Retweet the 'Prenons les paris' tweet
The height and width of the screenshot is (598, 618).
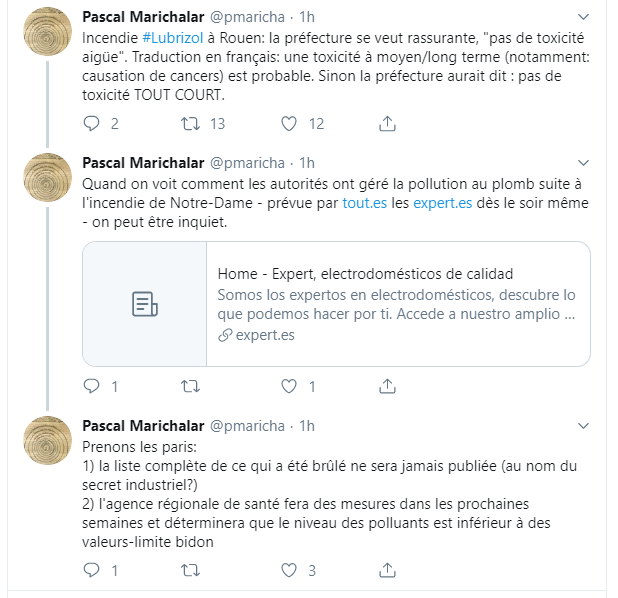point(188,570)
